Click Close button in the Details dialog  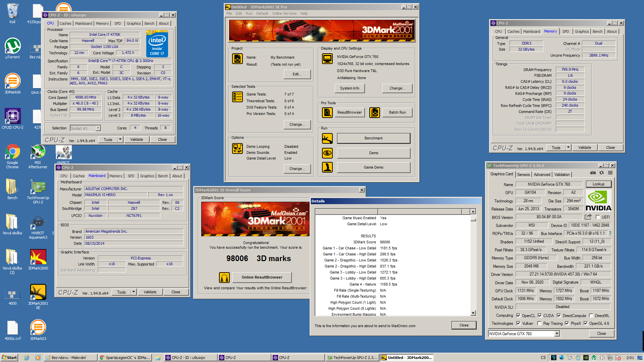pos(464,325)
